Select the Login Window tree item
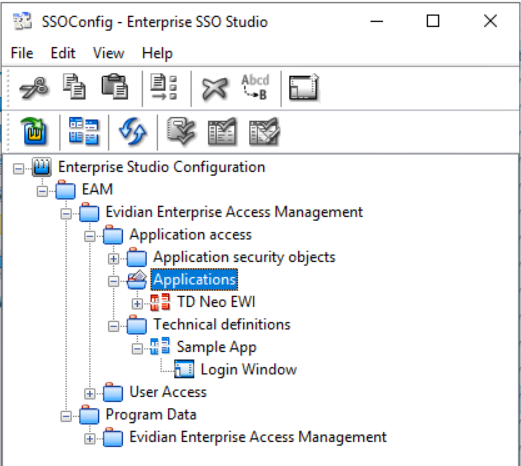The image size is (521, 466). click(249, 369)
